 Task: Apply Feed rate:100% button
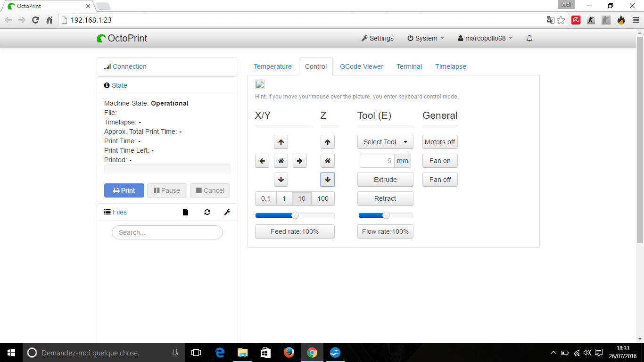(295, 231)
